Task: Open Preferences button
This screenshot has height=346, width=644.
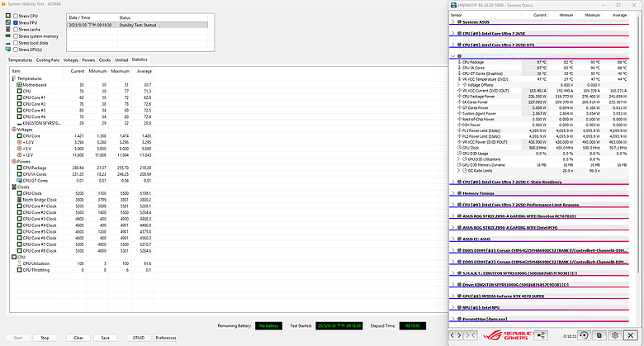Action: tap(166, 338)
